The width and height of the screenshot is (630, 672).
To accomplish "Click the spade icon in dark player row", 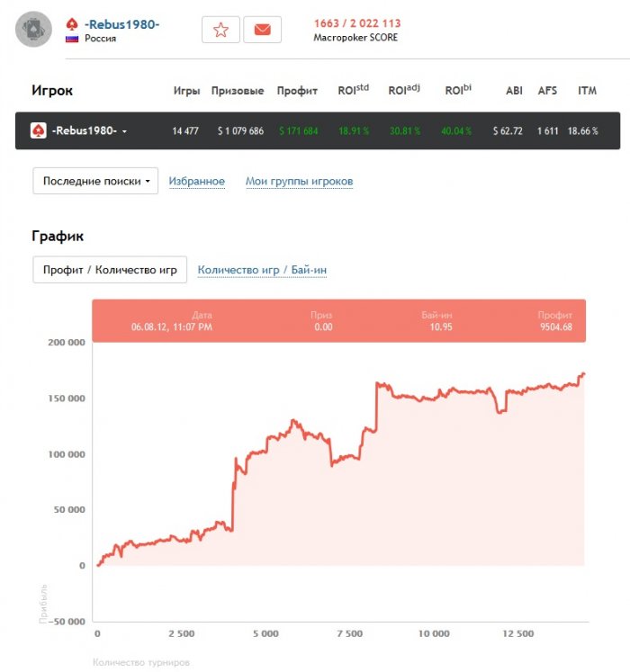I will [x=39, y=130].
